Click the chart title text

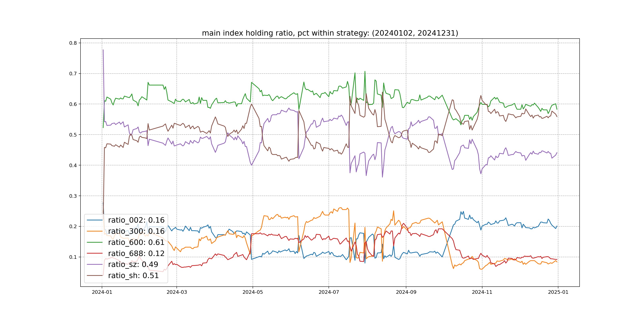click(x=330, y=33)
